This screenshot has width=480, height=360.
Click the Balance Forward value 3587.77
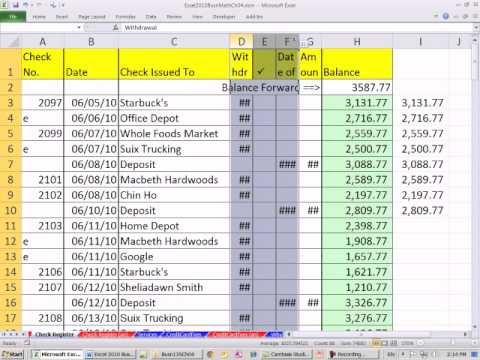point(357,88)
